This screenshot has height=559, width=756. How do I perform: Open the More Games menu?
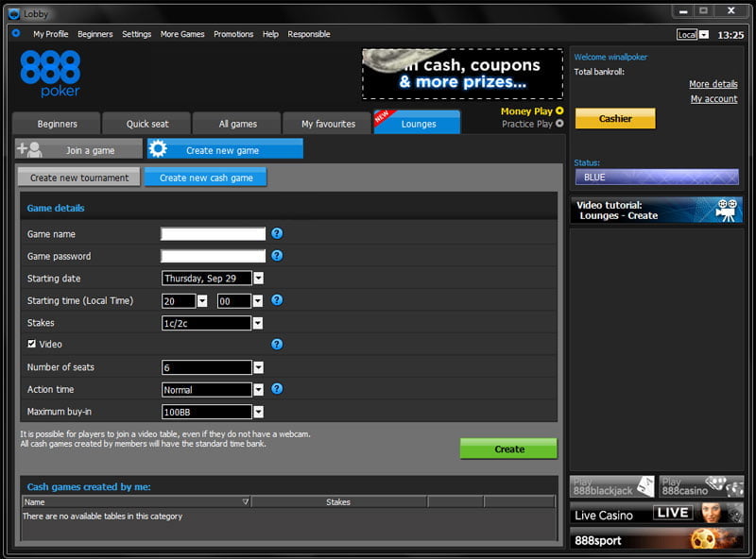point(182,34)
